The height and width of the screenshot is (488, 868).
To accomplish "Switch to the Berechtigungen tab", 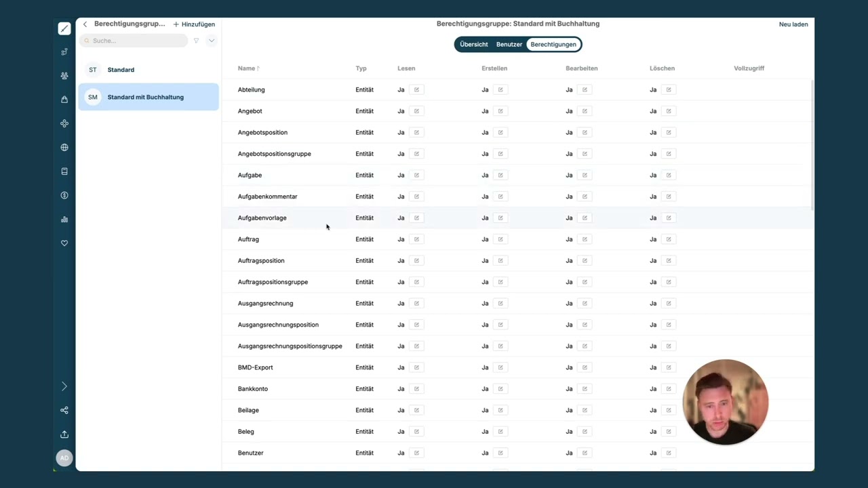I will click(553, 45).
